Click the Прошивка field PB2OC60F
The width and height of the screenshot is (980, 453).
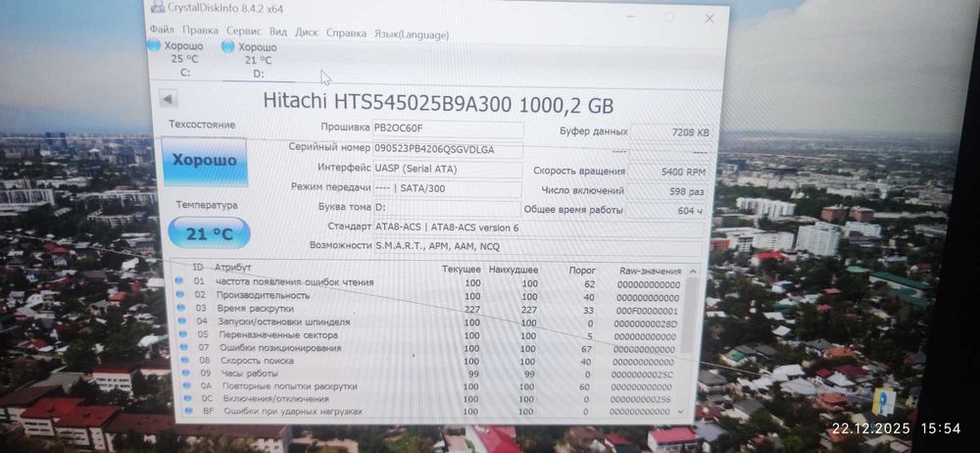[x=448, y=128]
